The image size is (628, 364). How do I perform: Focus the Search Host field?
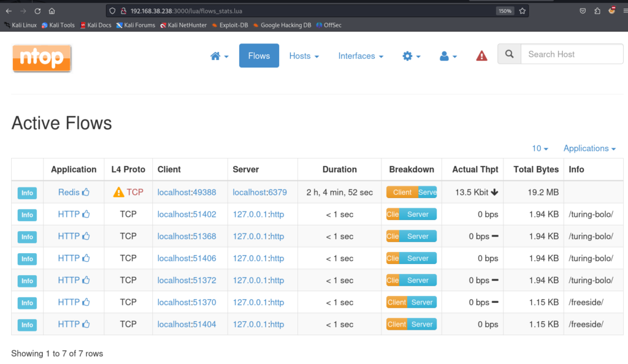pyautogui.click(x=572, y=54)
